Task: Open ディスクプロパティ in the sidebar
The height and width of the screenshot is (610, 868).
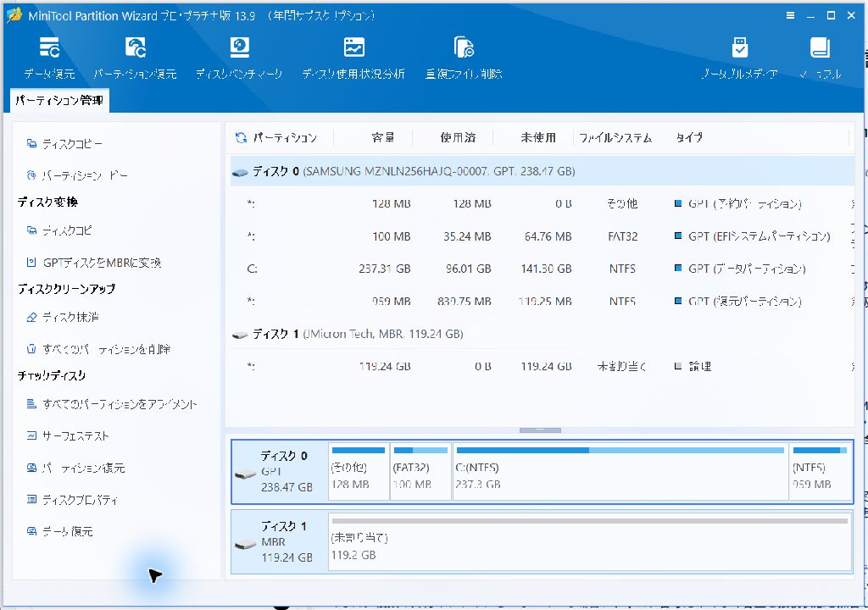Action: (x=72, y=500)
